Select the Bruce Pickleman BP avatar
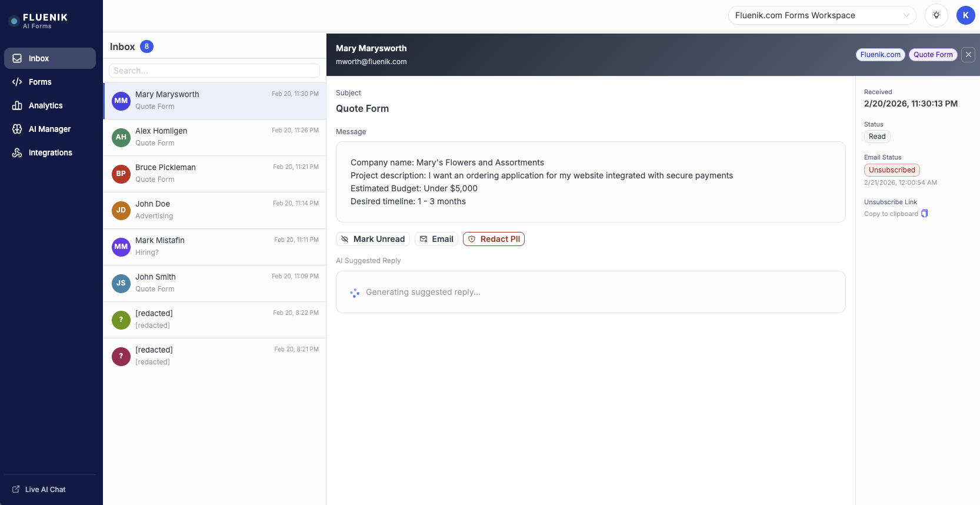The width and height of the screenshot is (980, 505). tap(121, 174)
